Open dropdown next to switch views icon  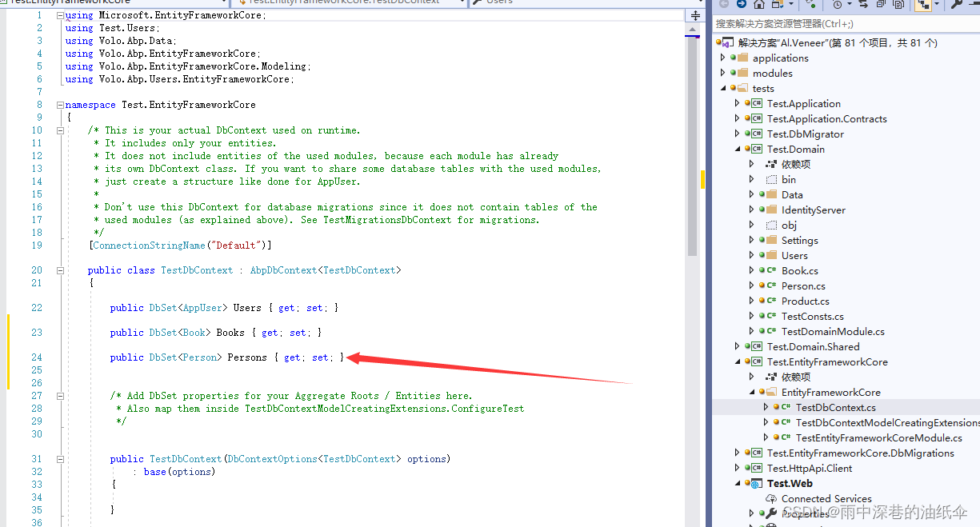click(x=790, y=5)
